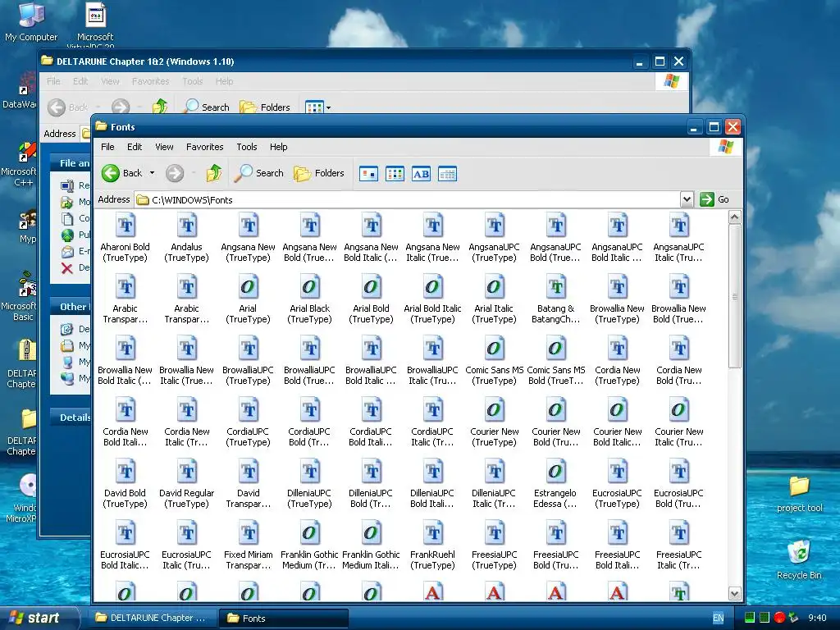Select Cordia New (TrueType) font
840x630 pixels.
click(x=617, y=360)
